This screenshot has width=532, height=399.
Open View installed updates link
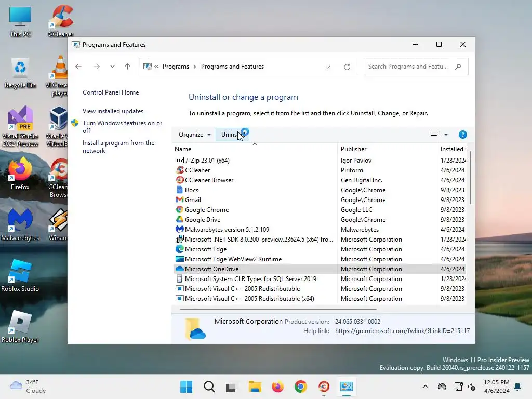click(x=113, y=111)
